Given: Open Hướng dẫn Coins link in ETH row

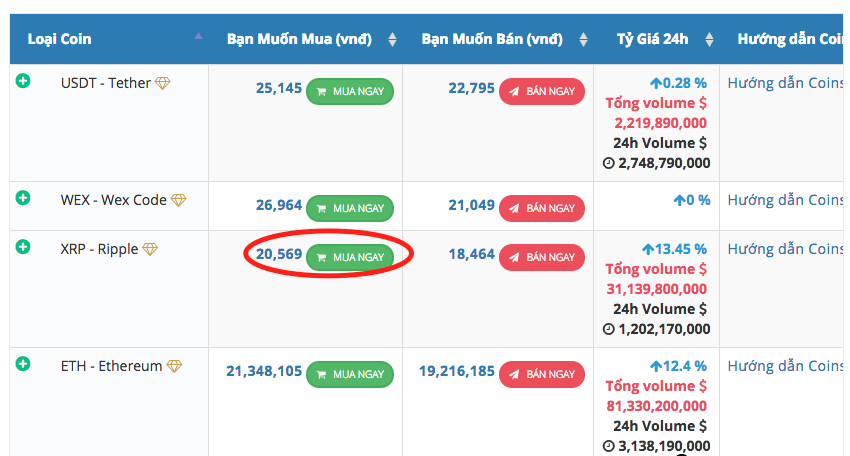Looking at the screenshot, I should coord(785,366).
